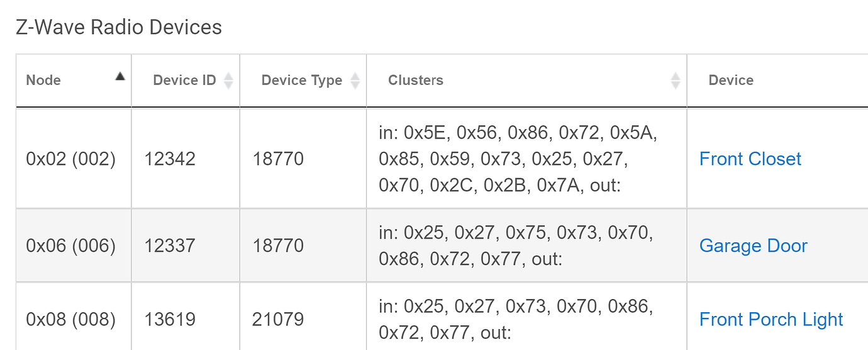Select the Device ID header text
The image size is (868, 350).
click(184, 80)
